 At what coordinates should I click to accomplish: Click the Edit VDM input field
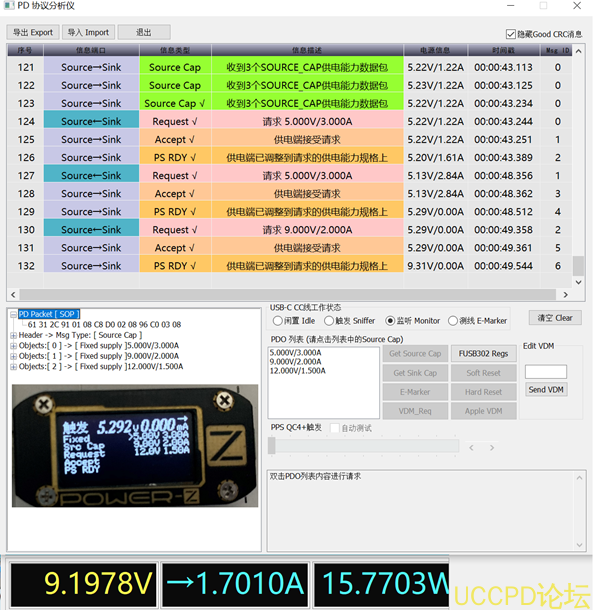coord(545,372)
